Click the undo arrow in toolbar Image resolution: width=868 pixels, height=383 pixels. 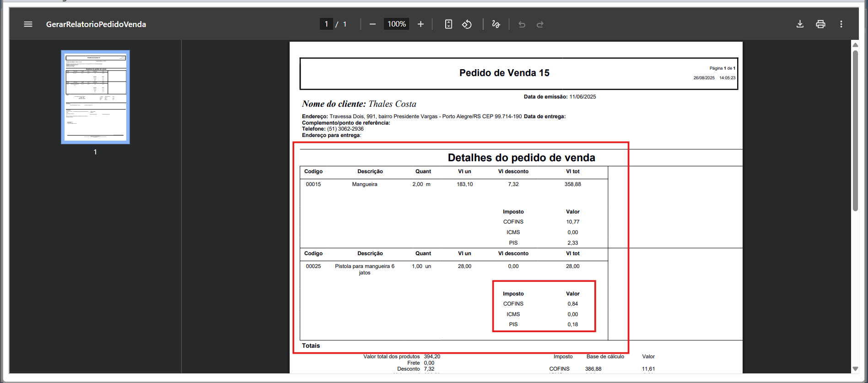[x=522, y=24]
